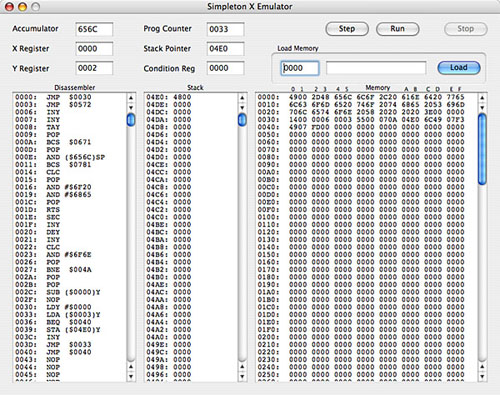The width and height of the screenshot is (500, 395).
Task: Select stack entry 049E: 0000
Action: (x=169, y=345)
